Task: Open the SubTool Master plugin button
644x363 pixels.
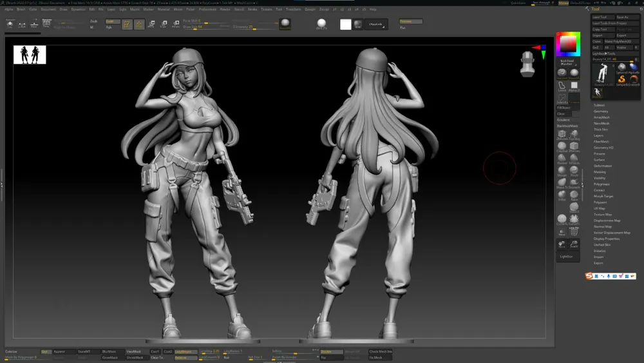Action: (567, 62)
